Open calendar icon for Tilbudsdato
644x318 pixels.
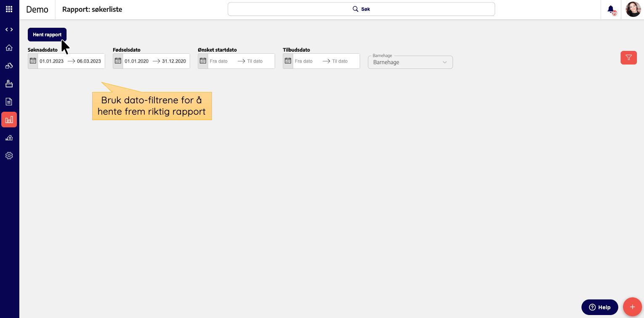pos(288,61)
